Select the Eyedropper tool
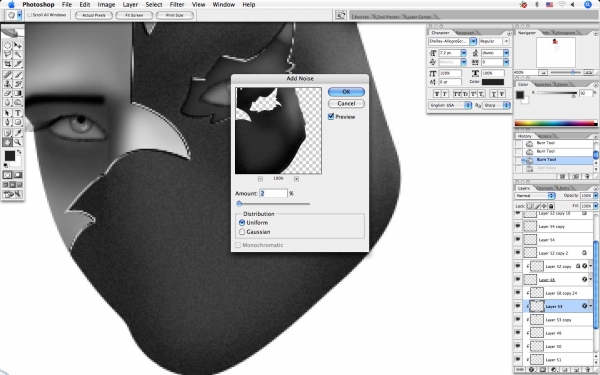 click(18, 133)
